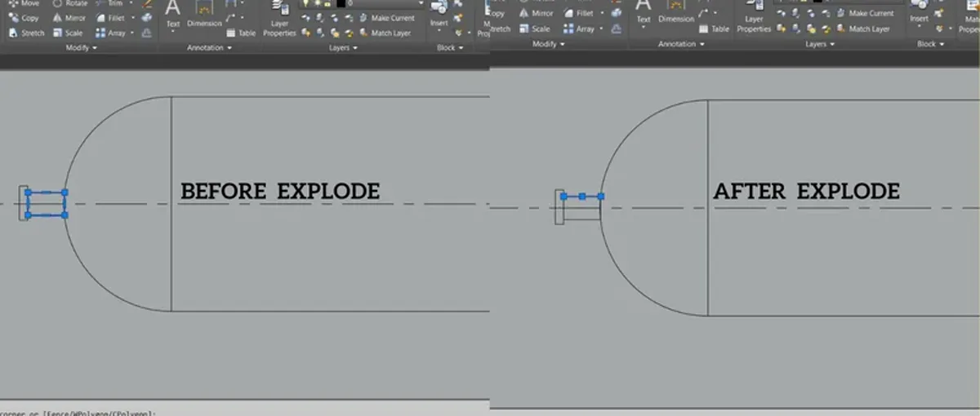Viewport: 980px width, 416px height.
Task: Activate the Fillet tool in After Explode window
Action: 579,13
